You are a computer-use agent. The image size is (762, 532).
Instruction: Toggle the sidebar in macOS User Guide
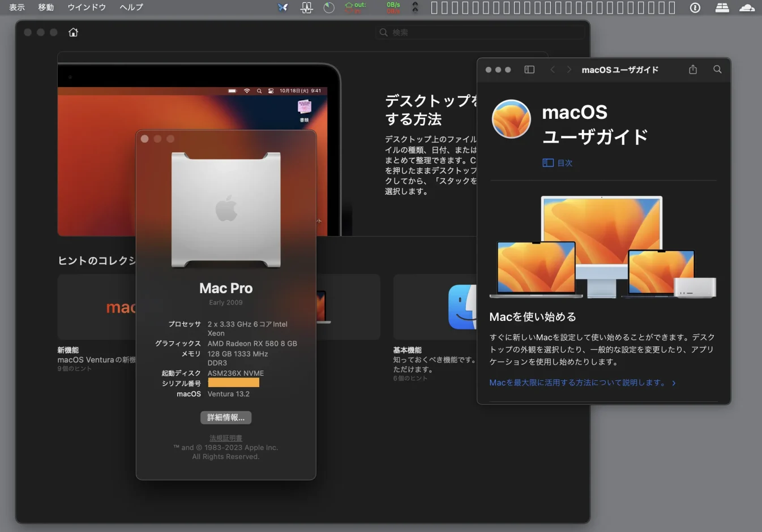pos(529,70)
